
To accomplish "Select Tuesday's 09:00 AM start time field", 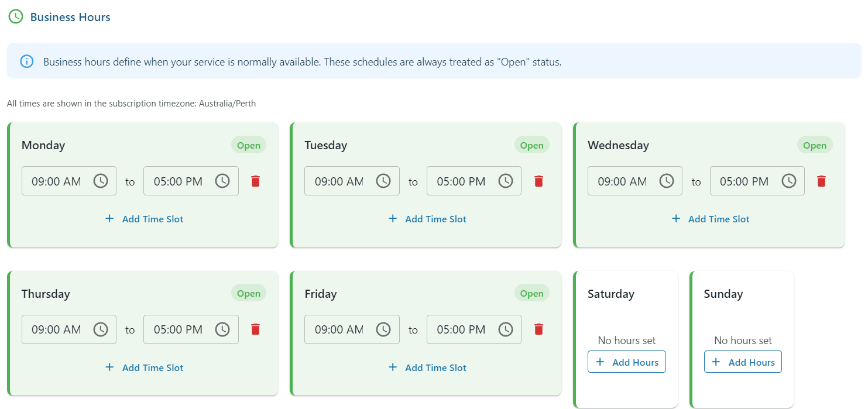I will 339,181.
